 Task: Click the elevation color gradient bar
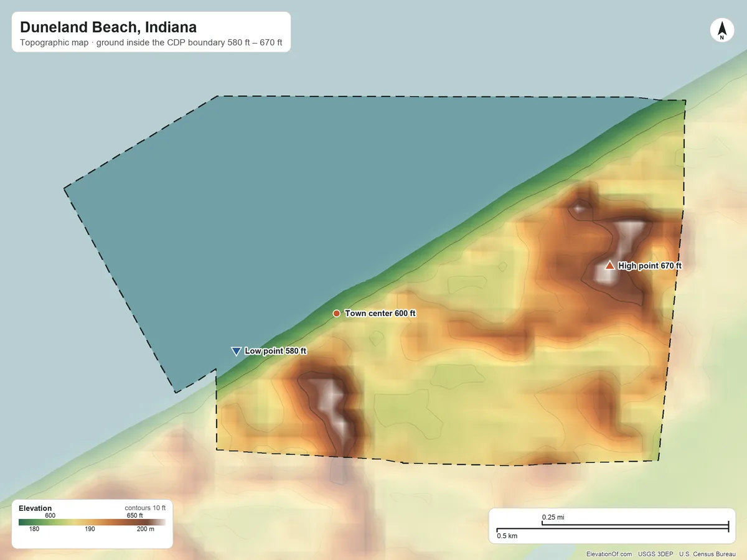92,522
